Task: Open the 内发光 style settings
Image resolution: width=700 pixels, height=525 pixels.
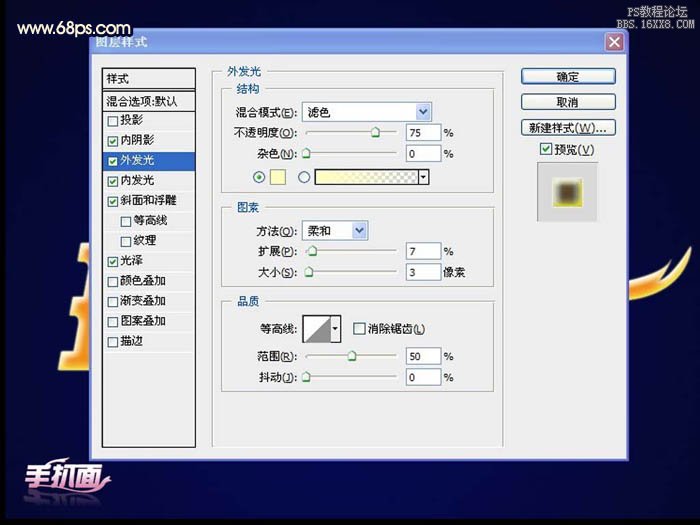Action: (x=137, y=180)
